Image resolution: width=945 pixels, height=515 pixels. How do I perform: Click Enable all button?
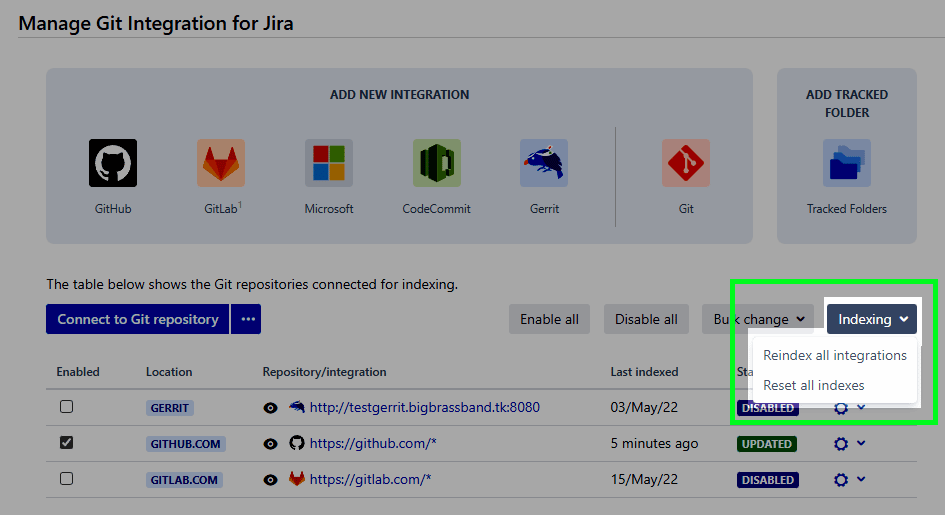(x=549, y=319)
